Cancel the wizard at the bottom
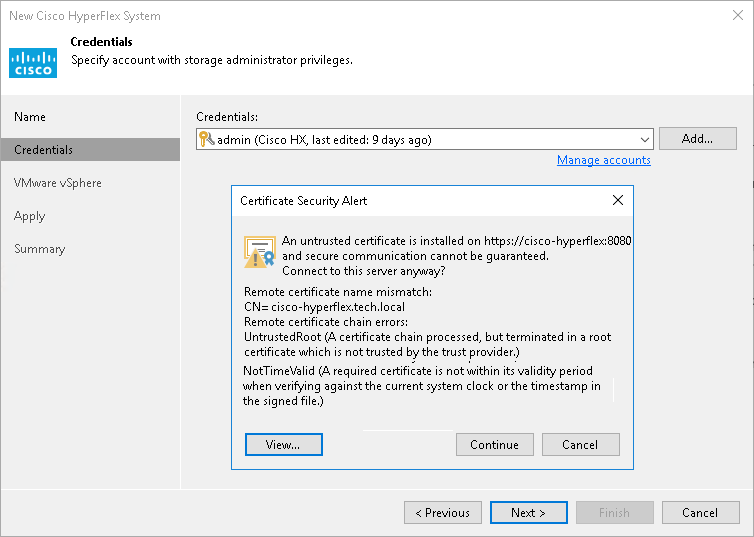This screenshot has height=537, width=754. [x=700, y=513]
